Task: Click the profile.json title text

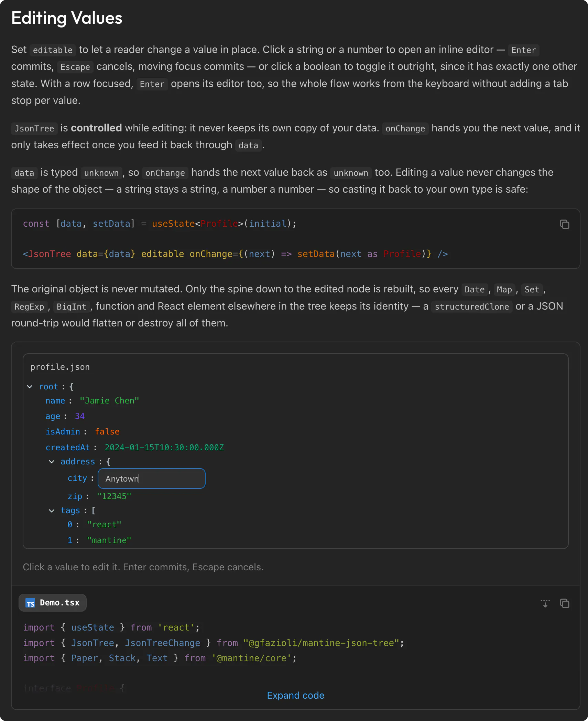Action: [60, 367]
